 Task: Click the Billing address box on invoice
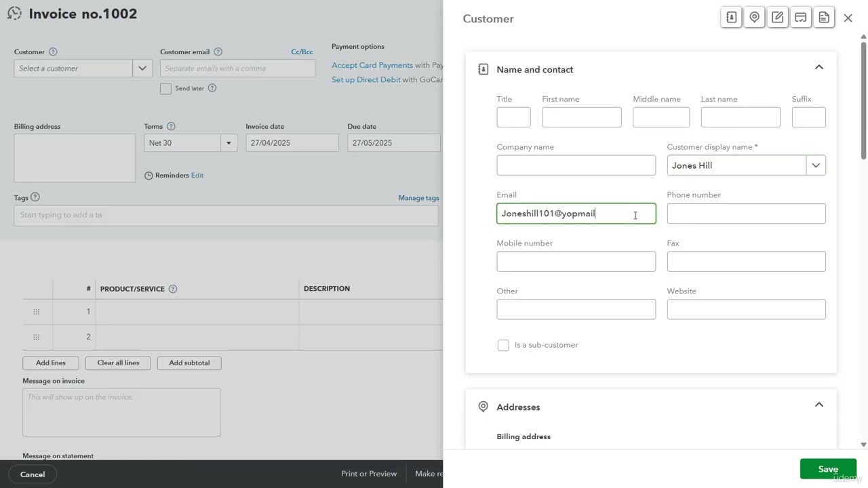point(75,158)
